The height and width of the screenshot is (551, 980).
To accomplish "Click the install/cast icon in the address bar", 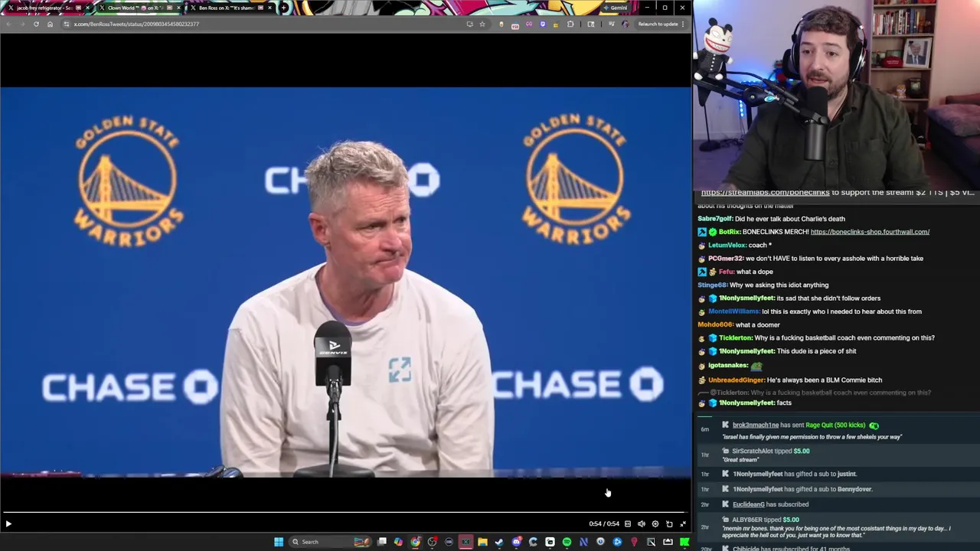I will [x=469, y=24].
